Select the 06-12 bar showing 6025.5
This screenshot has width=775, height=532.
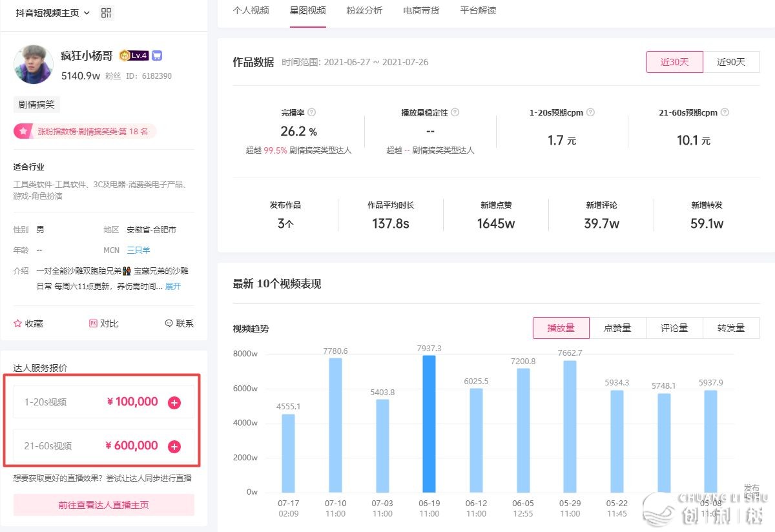click(x=476, y=440)
